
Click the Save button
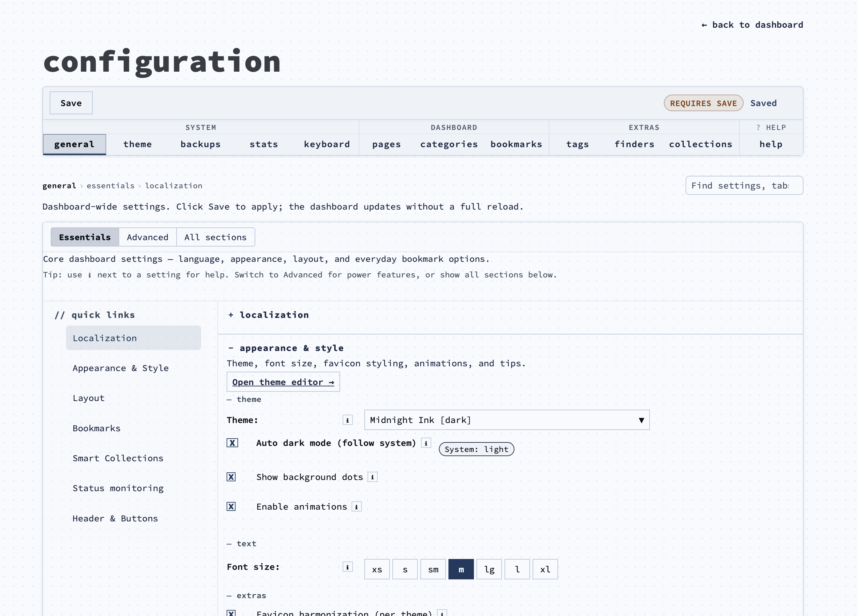pos(71,103)
